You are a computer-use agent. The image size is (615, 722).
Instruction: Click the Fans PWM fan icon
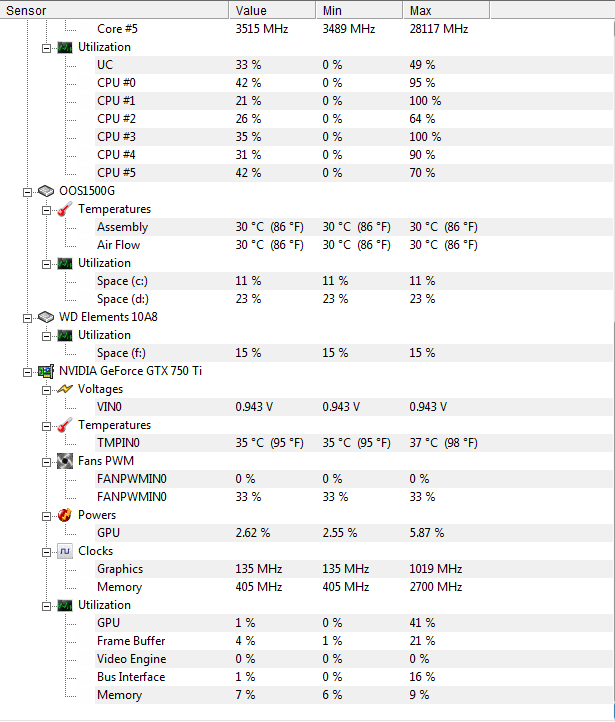65,461
